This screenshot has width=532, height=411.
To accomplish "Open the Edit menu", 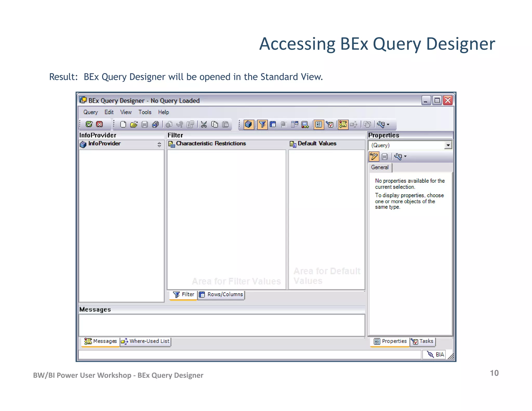I will [x=109, y=112].
